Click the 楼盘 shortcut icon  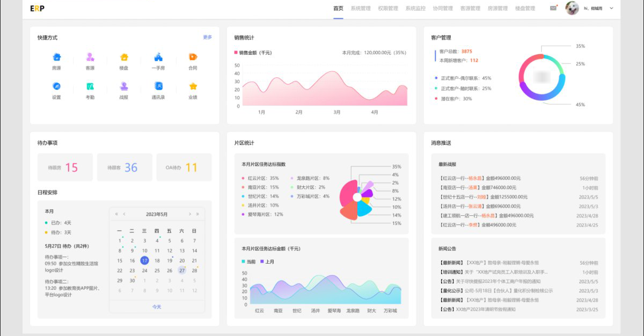point(124,57)
